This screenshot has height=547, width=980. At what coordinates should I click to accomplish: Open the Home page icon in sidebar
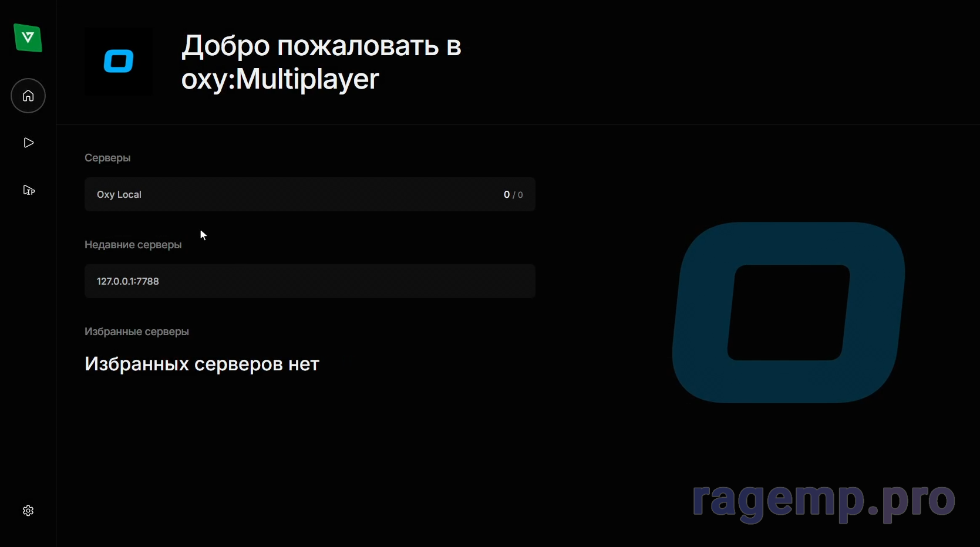pyautogui.click(x=28, y=96)
